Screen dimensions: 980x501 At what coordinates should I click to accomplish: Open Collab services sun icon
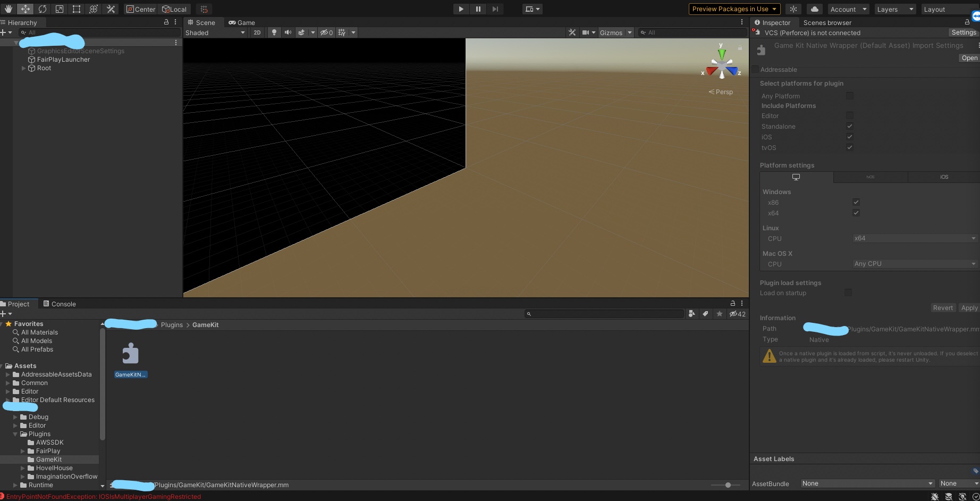[793, 9]
